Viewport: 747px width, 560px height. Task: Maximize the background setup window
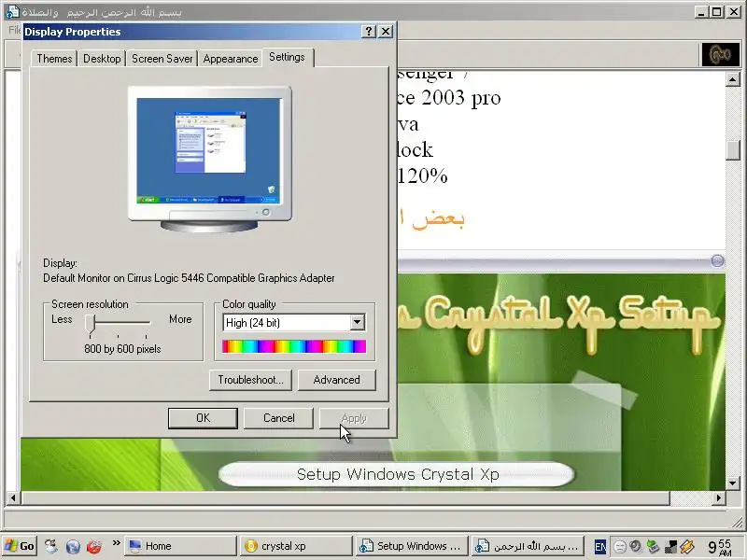(716, 12)
